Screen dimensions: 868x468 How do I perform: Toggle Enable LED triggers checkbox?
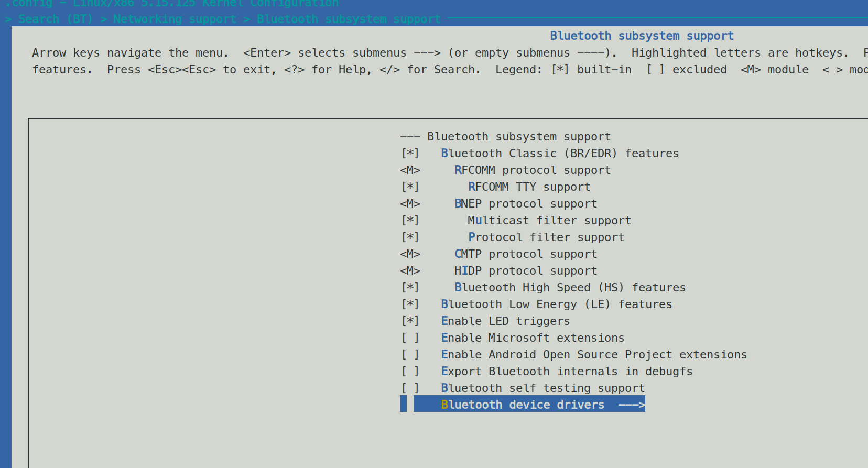[410, 321]
